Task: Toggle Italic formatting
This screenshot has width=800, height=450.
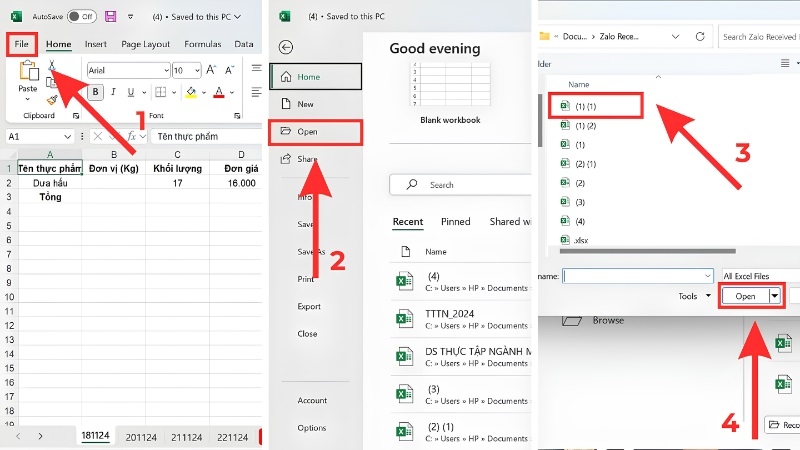Action: (x=113, y=92)
